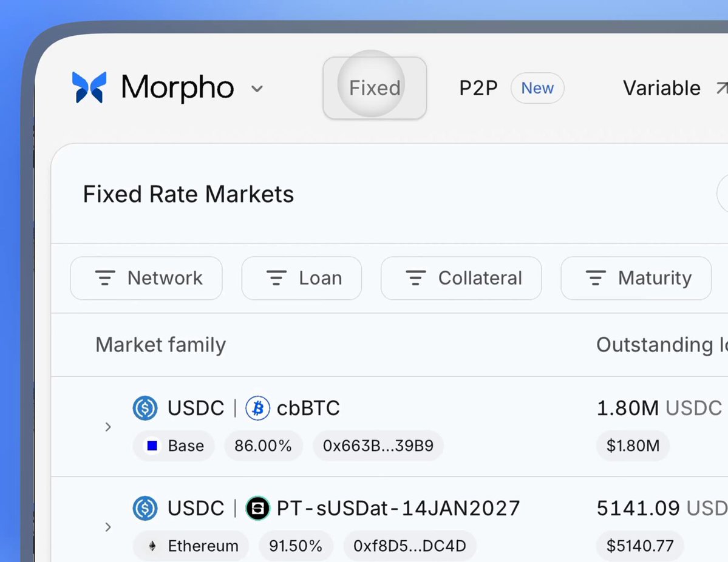Click the Morpho butterfly logo

[x=89, y=87]
